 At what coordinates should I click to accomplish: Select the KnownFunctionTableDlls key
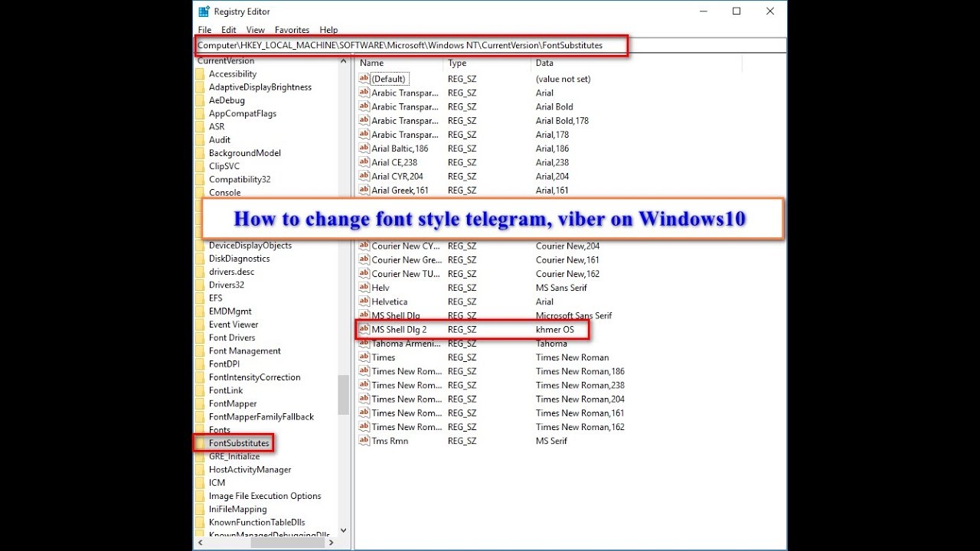[257, 523]
